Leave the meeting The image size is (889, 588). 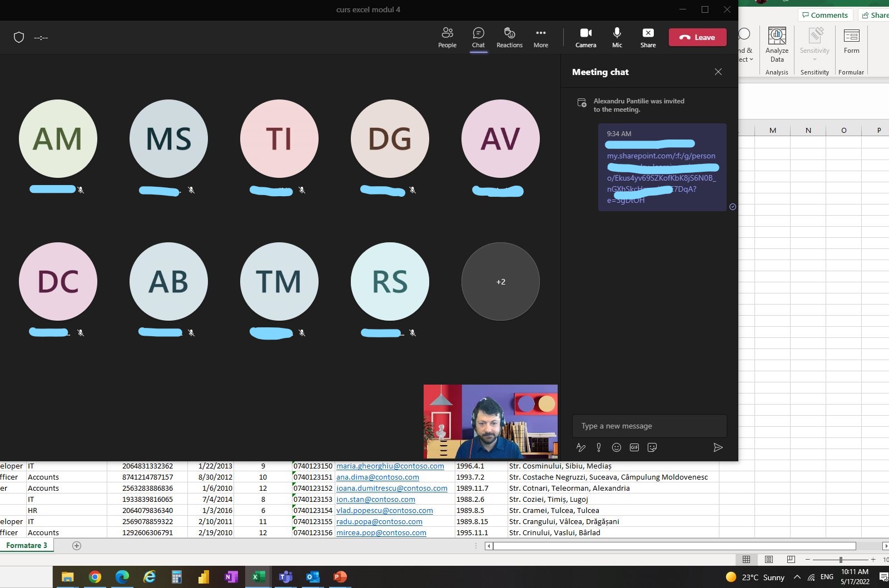pos(697,37)
